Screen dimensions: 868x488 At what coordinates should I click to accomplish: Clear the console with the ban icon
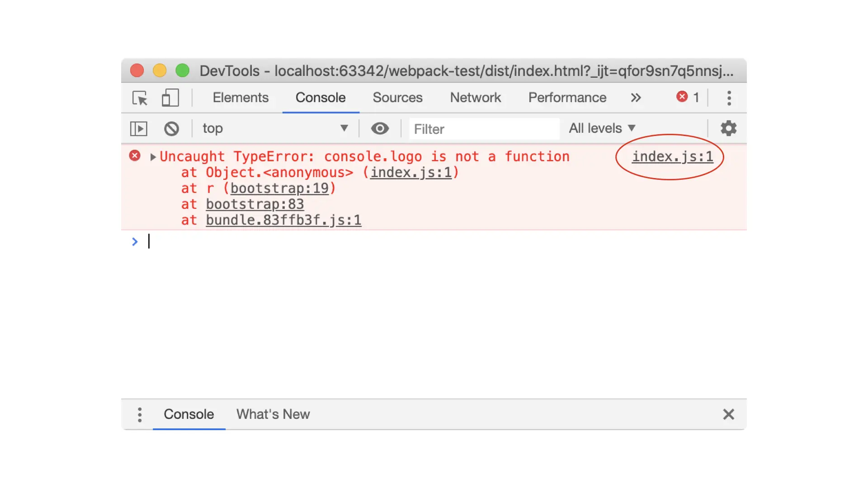coord(171,129)
